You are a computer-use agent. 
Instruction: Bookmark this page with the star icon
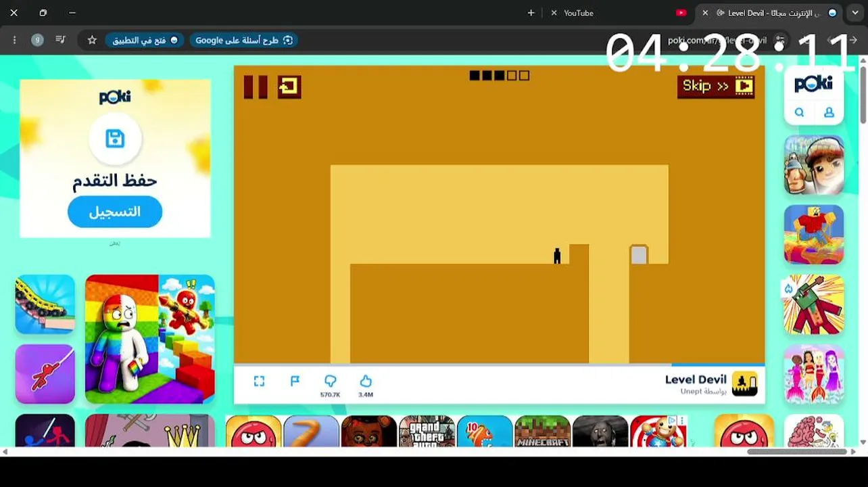pyautogui.click(x=92, y=40)
